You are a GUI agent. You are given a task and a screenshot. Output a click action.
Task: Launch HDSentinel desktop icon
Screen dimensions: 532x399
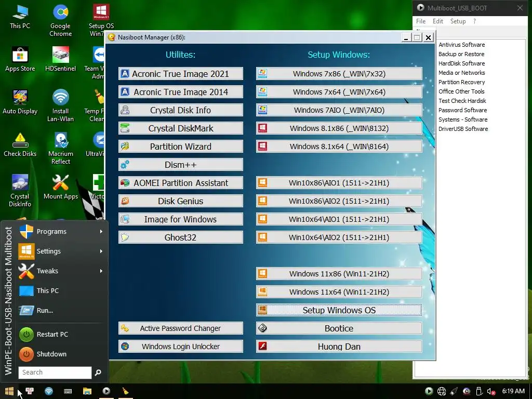[60, 59]
